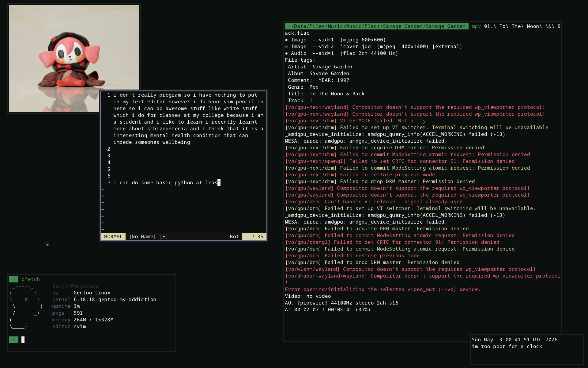
Task: Click vim line 'i can do some basic python'
Action: coord(167,182)
